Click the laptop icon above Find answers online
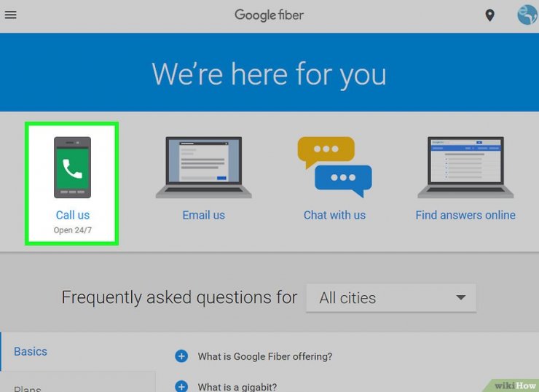 [465, 168]
